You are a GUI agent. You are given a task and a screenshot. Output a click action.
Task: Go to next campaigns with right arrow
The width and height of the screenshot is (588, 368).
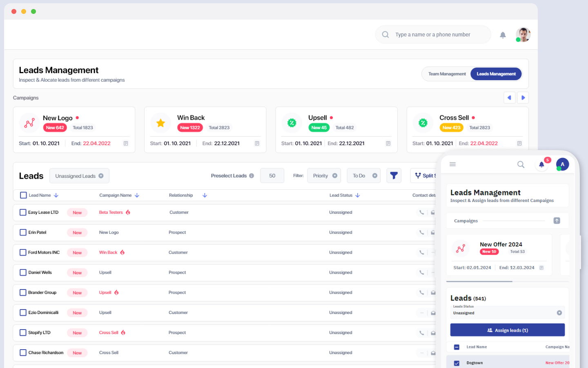click(523, 98)
